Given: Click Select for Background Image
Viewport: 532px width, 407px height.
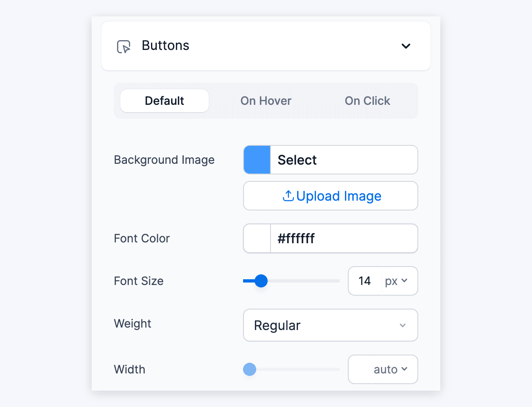Looking at the screenshot, I should point(344,160).
